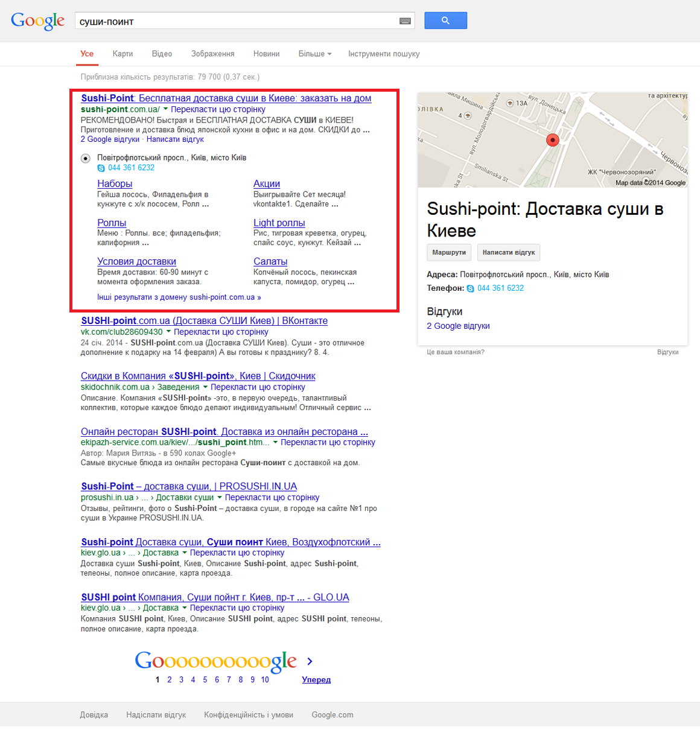Viewport: 700px width, 736px height.
Task: Click the next-page arrow beside Gooooogle logo
Action: (310, 661)
